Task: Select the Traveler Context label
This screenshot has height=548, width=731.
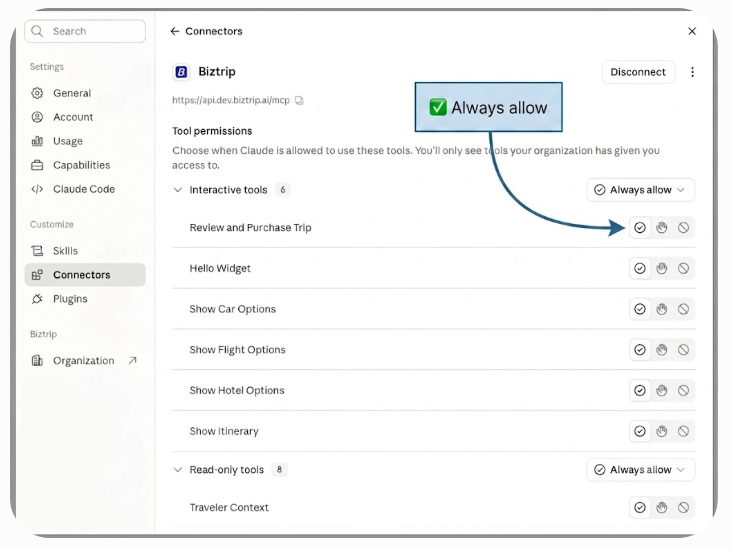Action: (229, 507)
